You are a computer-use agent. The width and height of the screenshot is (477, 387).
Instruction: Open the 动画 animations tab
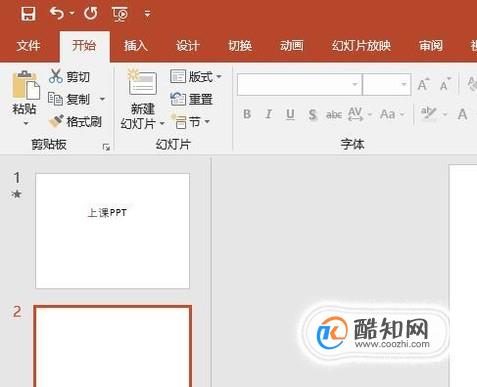click(x=292, y=45)
